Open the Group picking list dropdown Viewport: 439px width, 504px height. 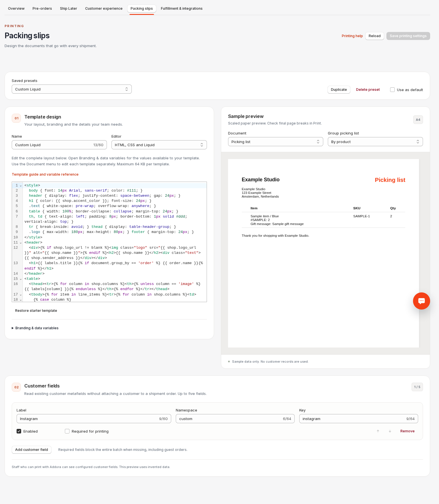[x=375, y=142]
